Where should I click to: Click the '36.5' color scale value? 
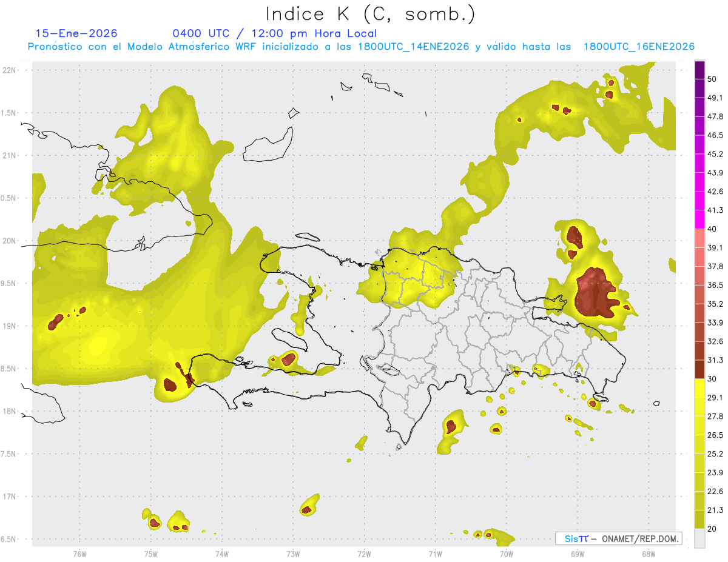pyautogui.click(x=715, y=285)
